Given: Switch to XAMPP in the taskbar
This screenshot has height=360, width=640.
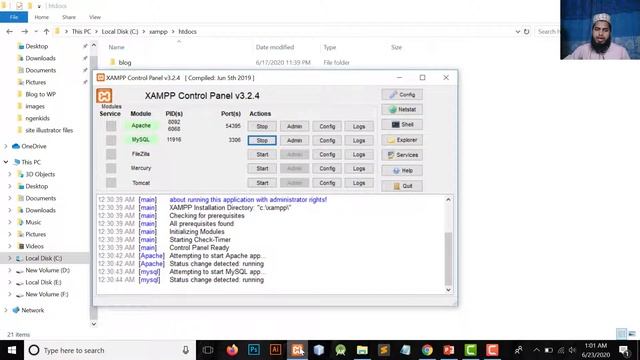Looking at the screenshot, I should pos(297,350).
